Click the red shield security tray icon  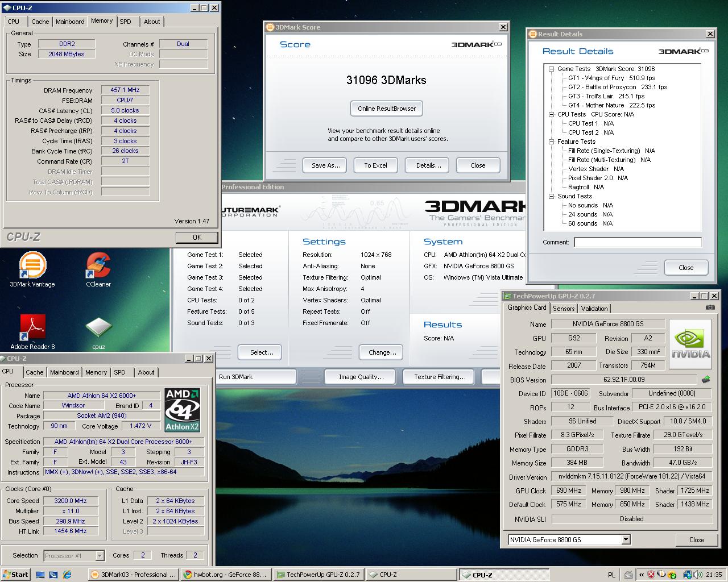click(x=651, y=575)
